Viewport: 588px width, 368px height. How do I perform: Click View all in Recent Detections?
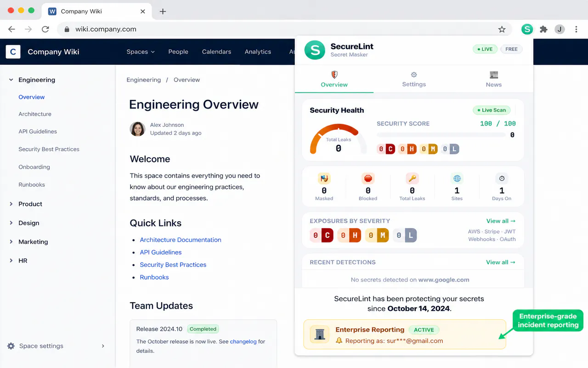tap(501, 262)
